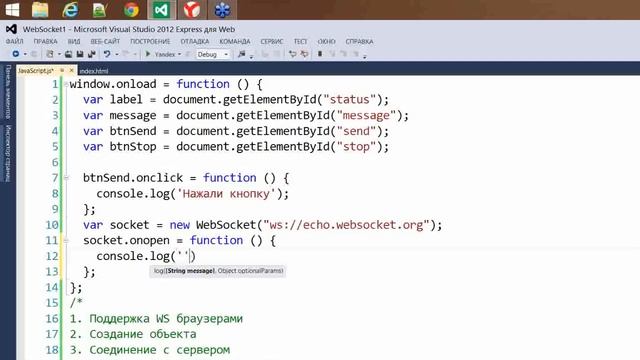This screenshot has height=360, width=640.
Task: Open the ПРАВКА menu
Action: click(x=45, y=42)
